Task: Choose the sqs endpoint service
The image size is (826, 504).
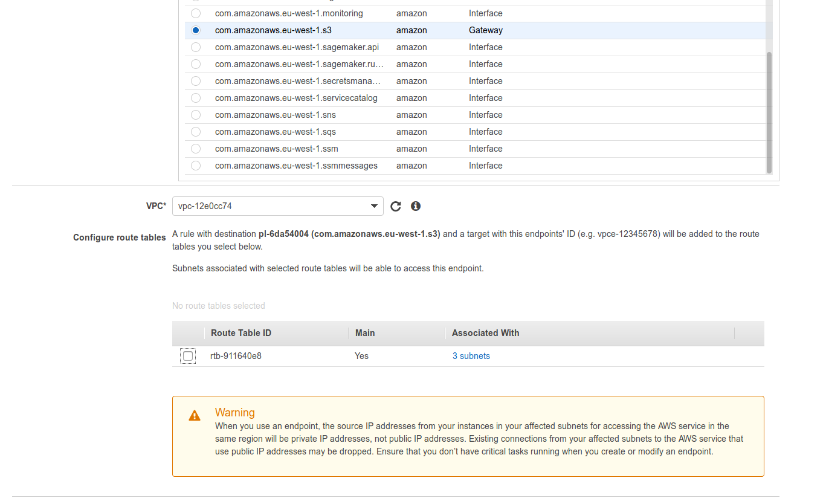Action: click(195, 131)
